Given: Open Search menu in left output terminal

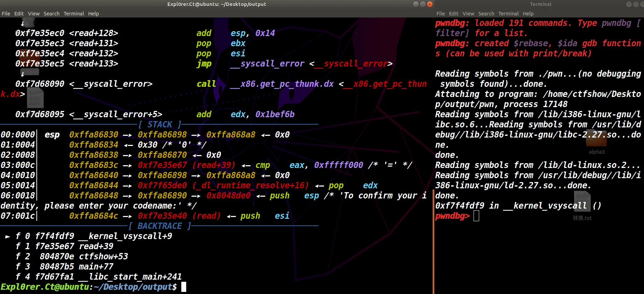Looking at the screenshot, I should [51, 14].
